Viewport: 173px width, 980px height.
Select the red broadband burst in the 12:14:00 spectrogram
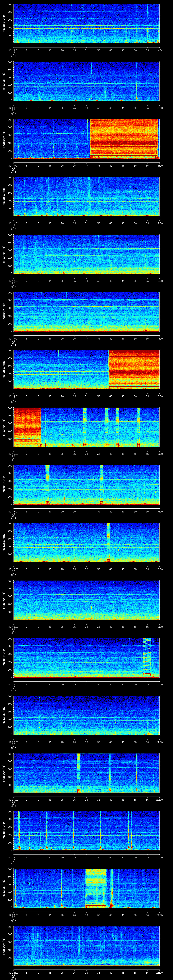click(x=134, y=369)
